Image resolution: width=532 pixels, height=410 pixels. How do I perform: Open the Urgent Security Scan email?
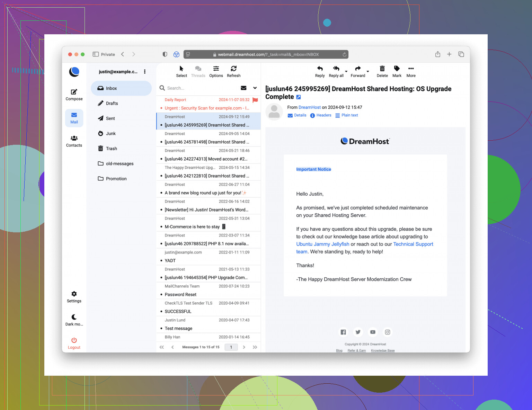click(209, 104)
